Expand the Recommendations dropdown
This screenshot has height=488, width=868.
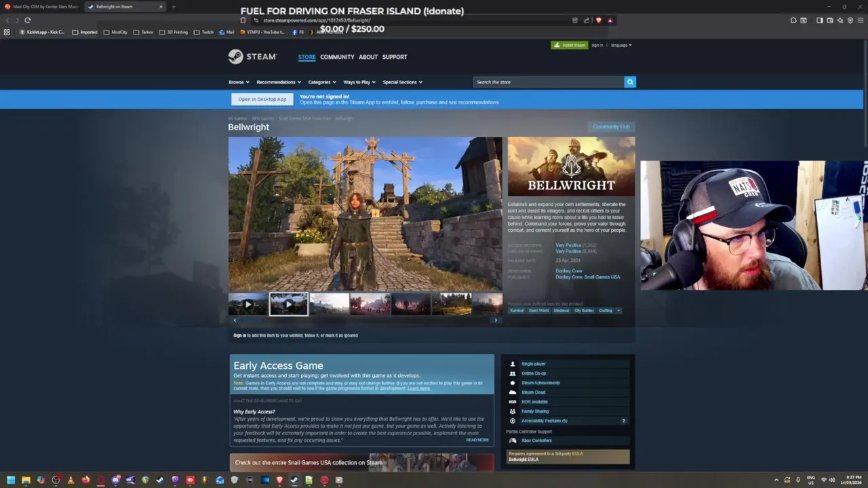click(x=278, y=82)
